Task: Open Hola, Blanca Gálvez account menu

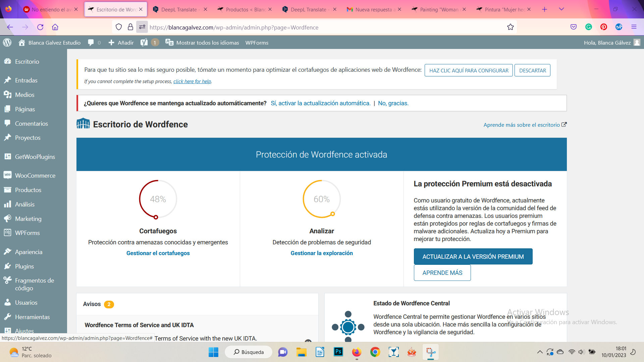Action: tap(612, 43)
